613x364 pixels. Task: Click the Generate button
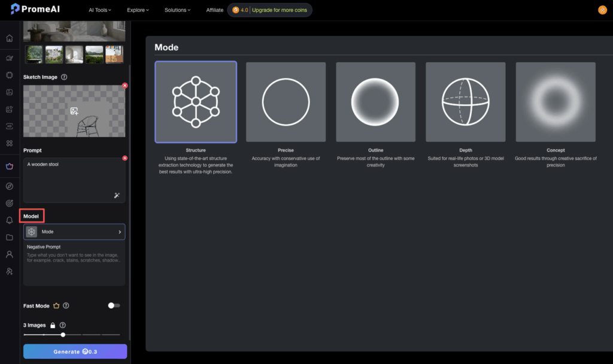[75, 351]
